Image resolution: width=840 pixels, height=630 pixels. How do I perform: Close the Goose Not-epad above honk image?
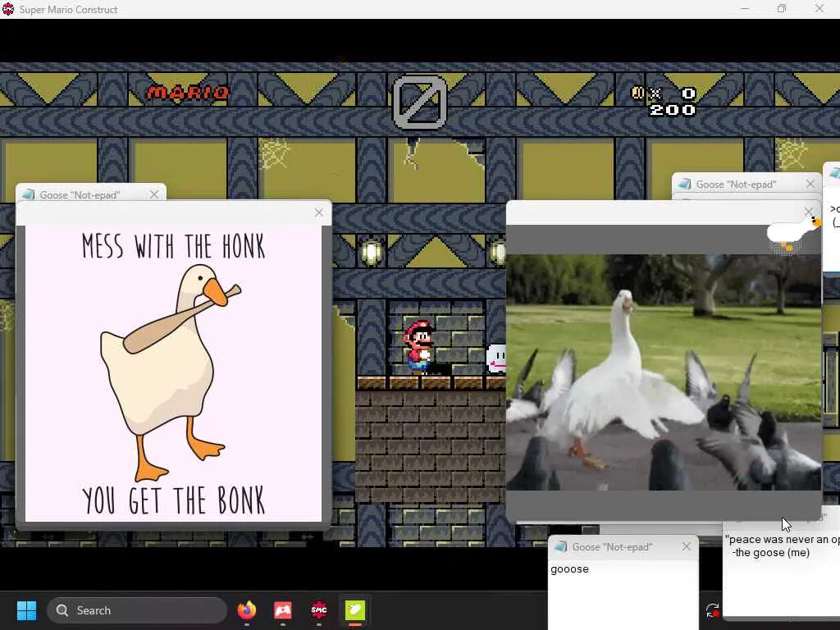click(x=154, y=194)
